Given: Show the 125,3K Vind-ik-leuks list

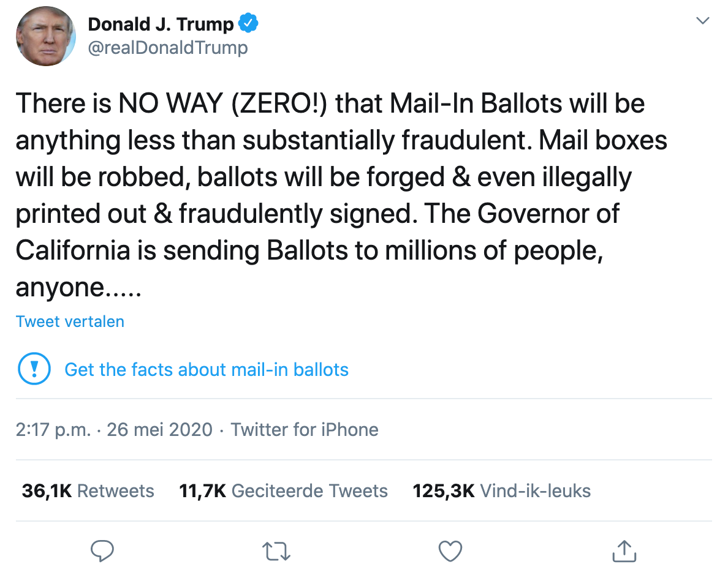Looking at the screenshot, I should (501, 490).
